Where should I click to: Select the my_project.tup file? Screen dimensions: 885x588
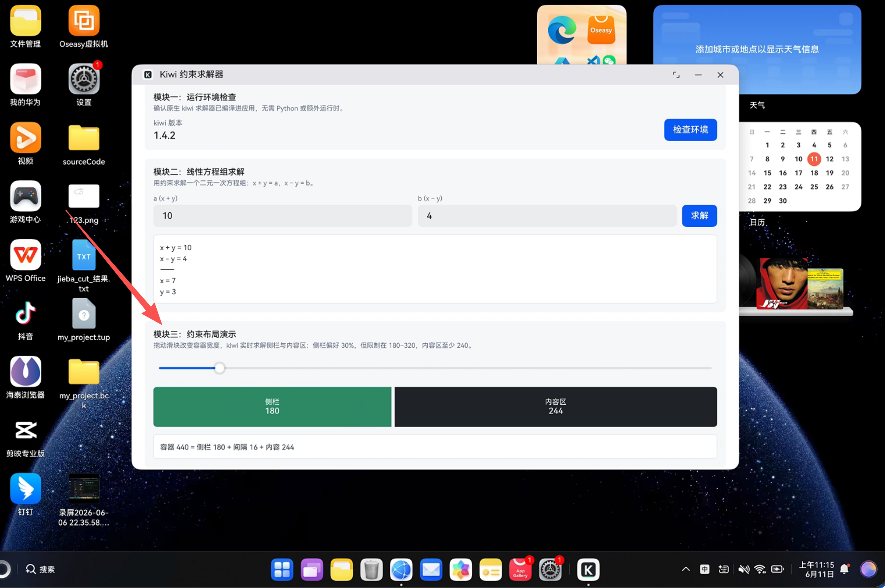point(84,314)
